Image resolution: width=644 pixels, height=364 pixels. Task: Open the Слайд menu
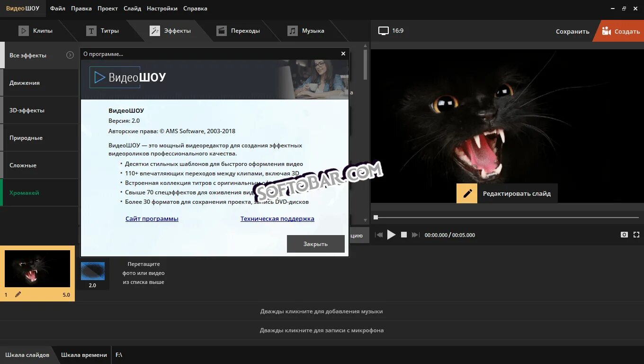132,9
